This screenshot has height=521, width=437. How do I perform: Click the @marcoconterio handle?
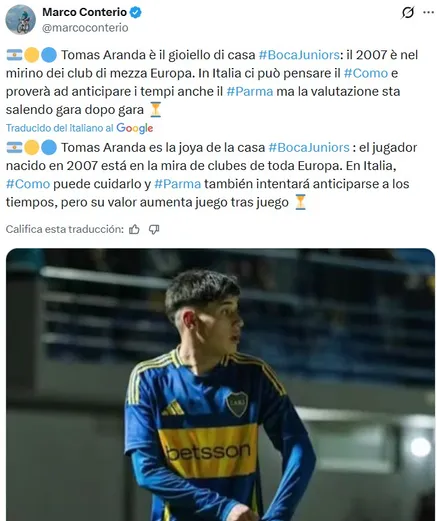click(85, 28)
